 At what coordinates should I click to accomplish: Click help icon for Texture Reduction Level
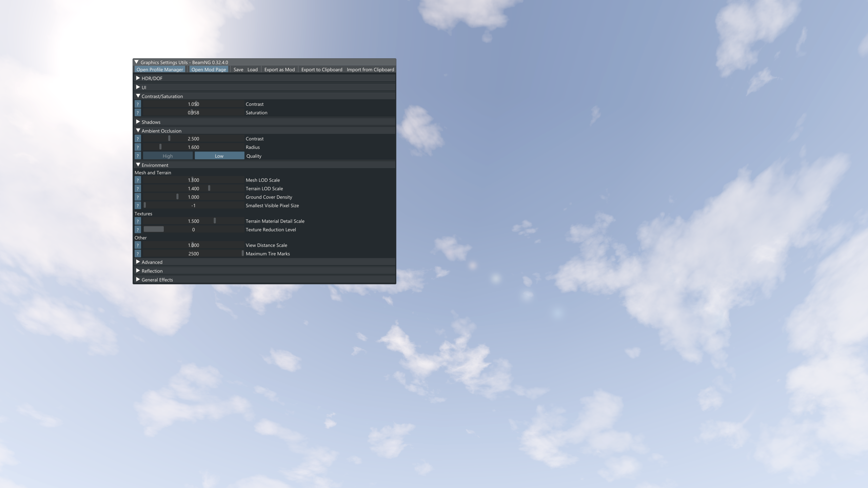[138, 229]
